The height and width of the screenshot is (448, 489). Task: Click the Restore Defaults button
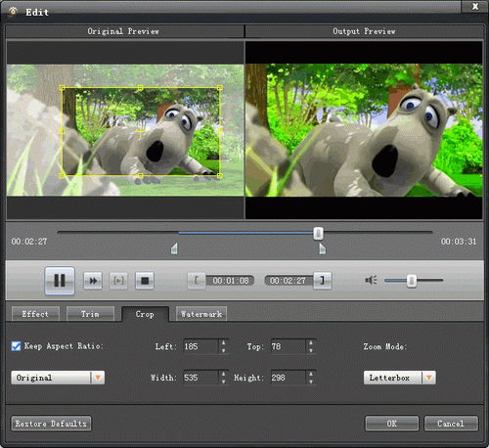click(51, 424)
